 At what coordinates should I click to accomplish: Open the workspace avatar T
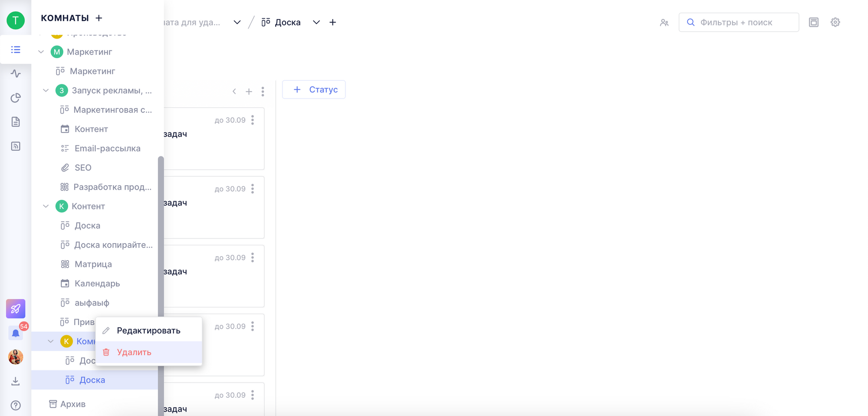coord(16,20)
